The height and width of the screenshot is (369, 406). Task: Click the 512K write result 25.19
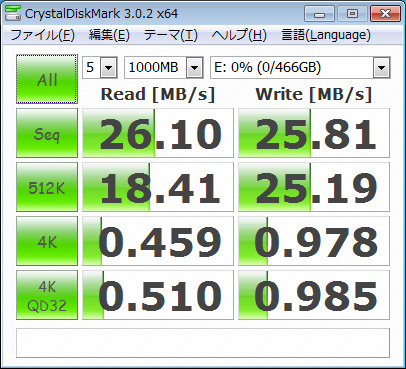(314, 187)
